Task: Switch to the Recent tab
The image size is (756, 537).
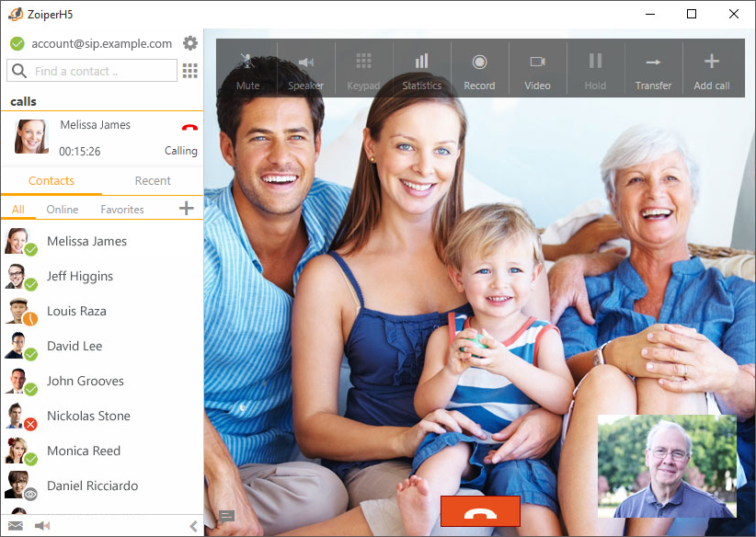Action: [x=153, y=181]
